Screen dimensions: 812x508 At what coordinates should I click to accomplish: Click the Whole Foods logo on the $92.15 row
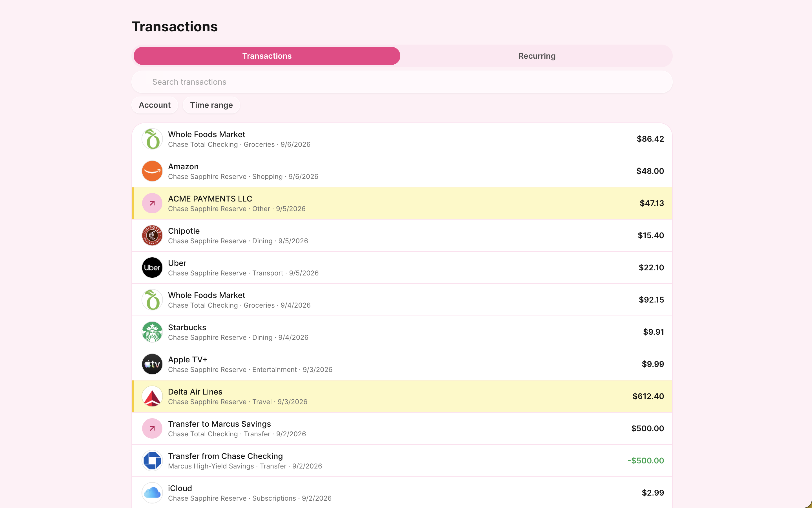click(x=152, y=300)
